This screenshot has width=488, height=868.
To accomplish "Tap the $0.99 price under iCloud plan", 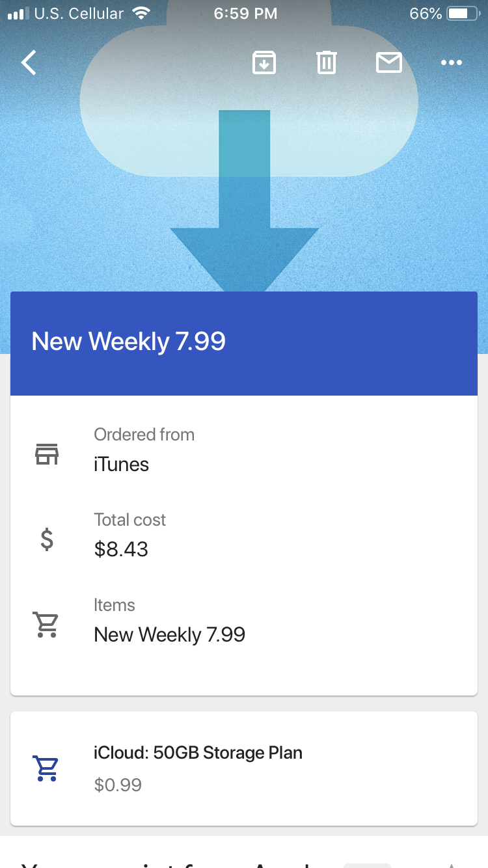I will [118, 785].
